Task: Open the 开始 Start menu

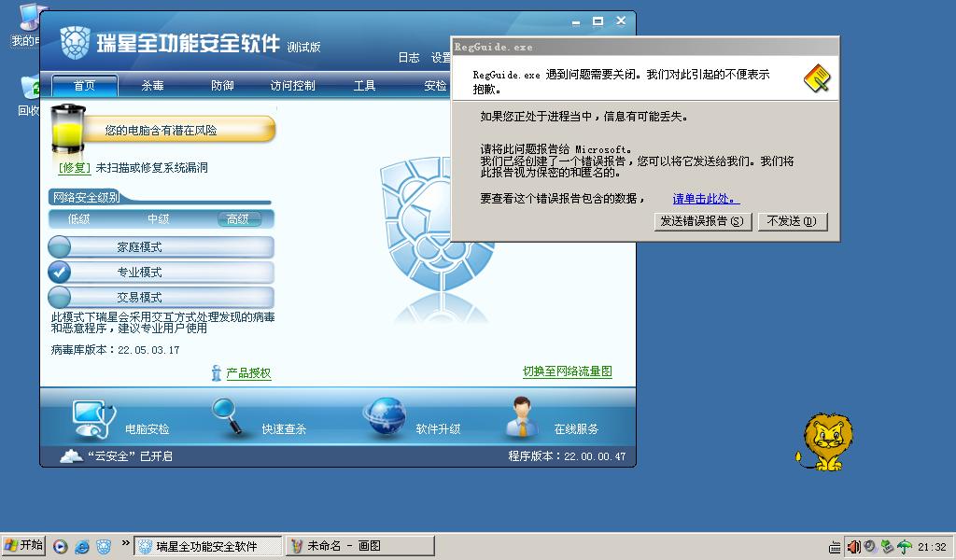Action: (x=23, y=545)
